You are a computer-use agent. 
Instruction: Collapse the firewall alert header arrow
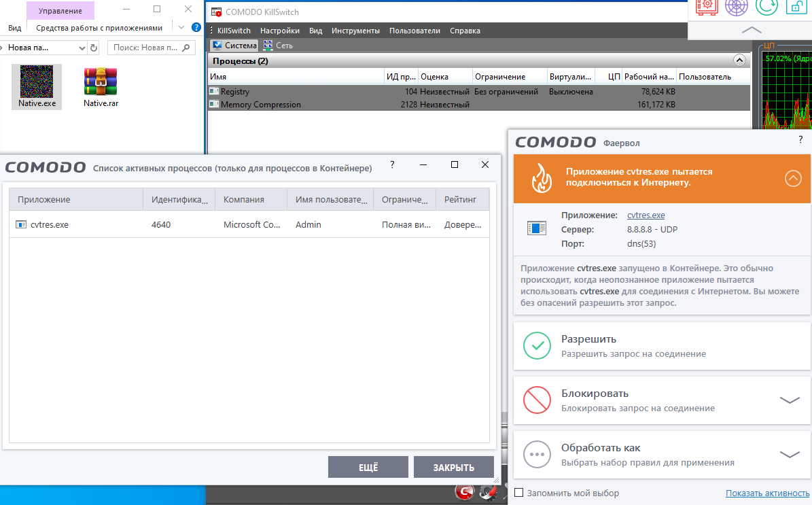(x=793, y=178)
